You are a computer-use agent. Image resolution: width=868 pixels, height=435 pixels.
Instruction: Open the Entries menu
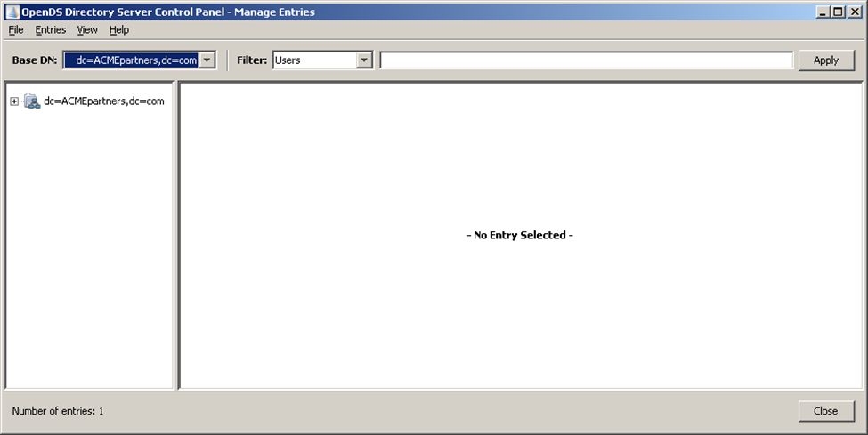click(x=51, y=30)
